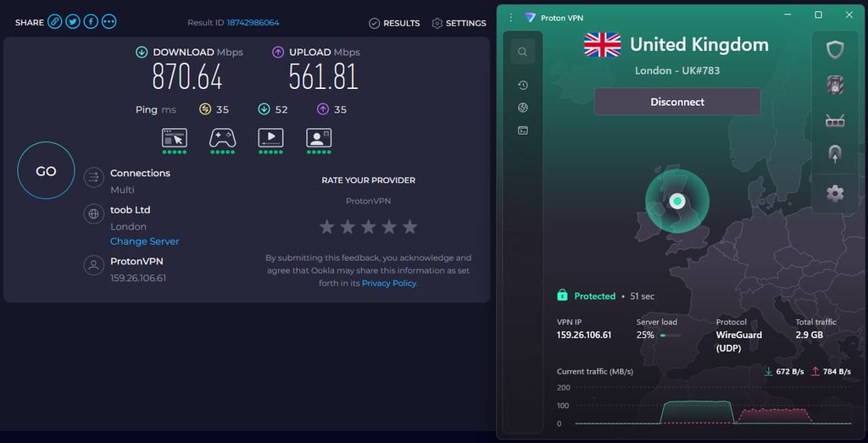Click the web browsing rating icon

click(175, 138)
